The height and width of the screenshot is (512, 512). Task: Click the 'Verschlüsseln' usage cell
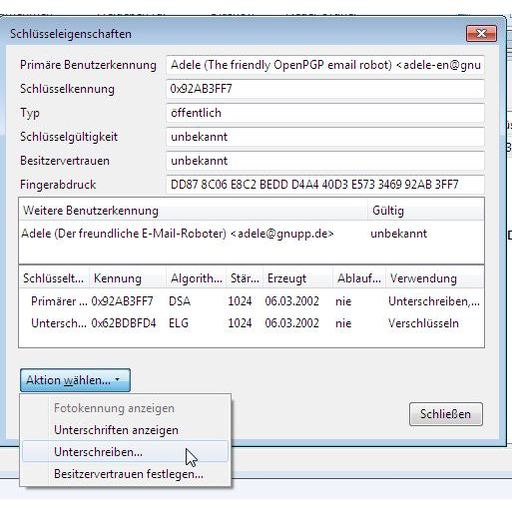pos(423,323)
